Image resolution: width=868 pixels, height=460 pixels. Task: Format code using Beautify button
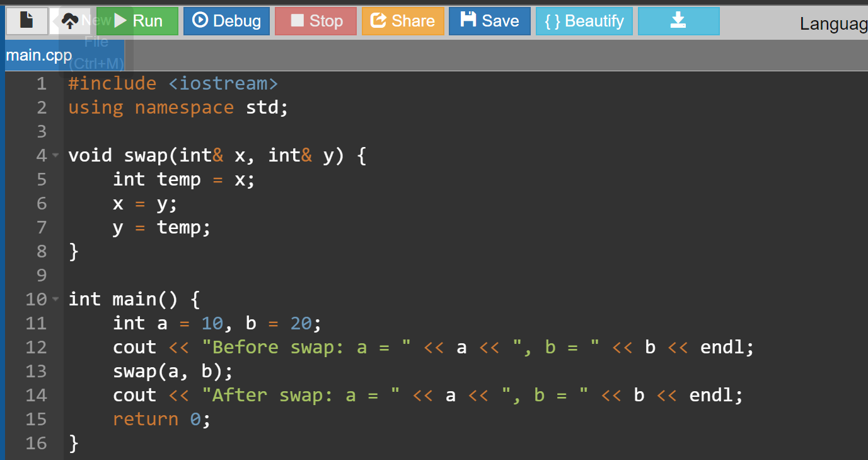(584, 21)
